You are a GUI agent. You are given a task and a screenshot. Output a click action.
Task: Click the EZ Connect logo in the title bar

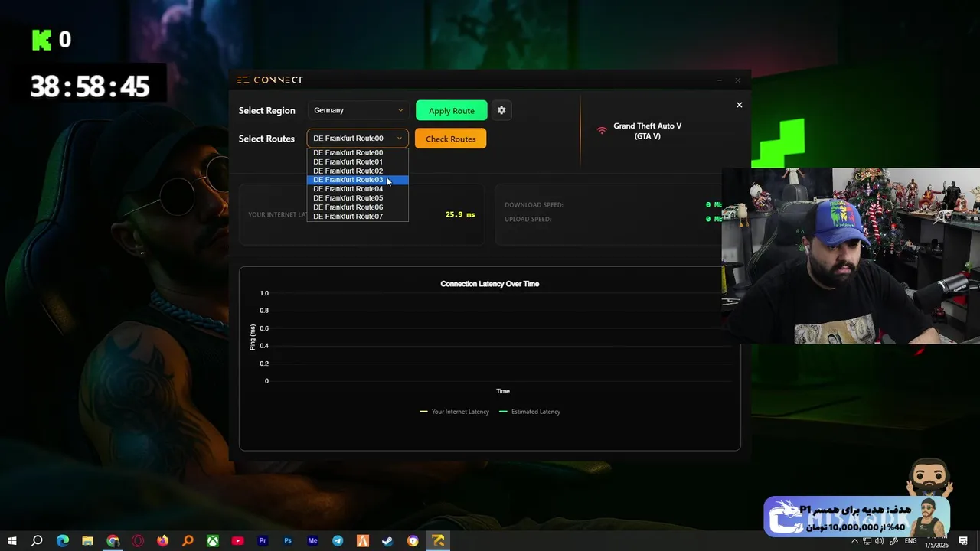269,80
